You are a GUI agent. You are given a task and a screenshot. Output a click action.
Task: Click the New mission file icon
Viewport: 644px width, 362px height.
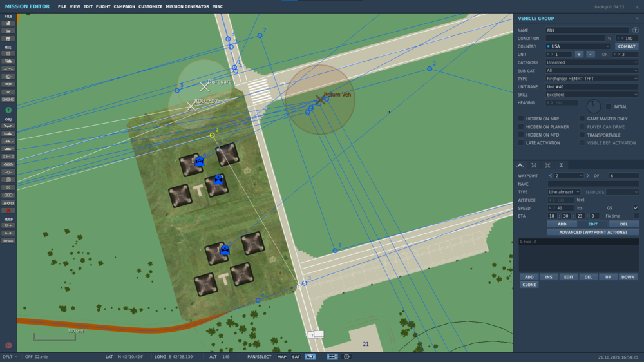[8, 23]
